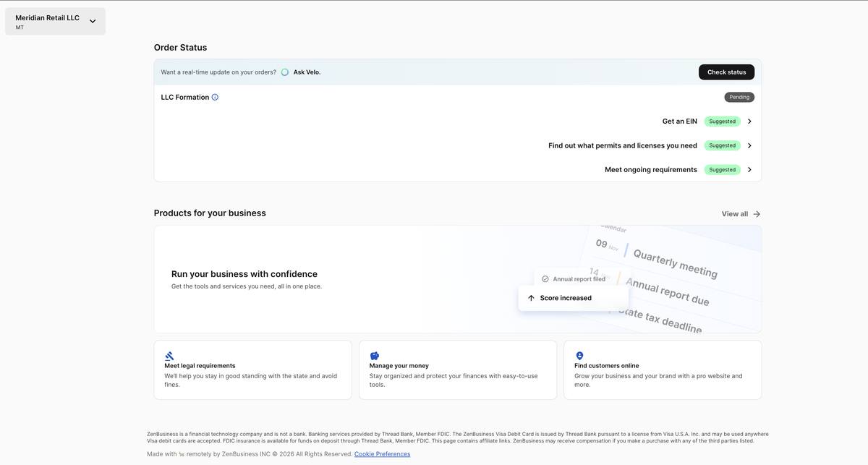Screen dimensions: 868x465
Task: Click the chevron next to Meridian Retail LLC
Action: click(x=93, y=22)
